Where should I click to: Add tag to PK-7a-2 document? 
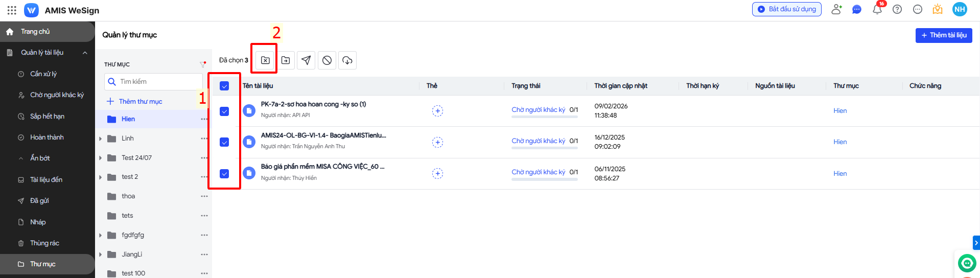pos(437,111)
